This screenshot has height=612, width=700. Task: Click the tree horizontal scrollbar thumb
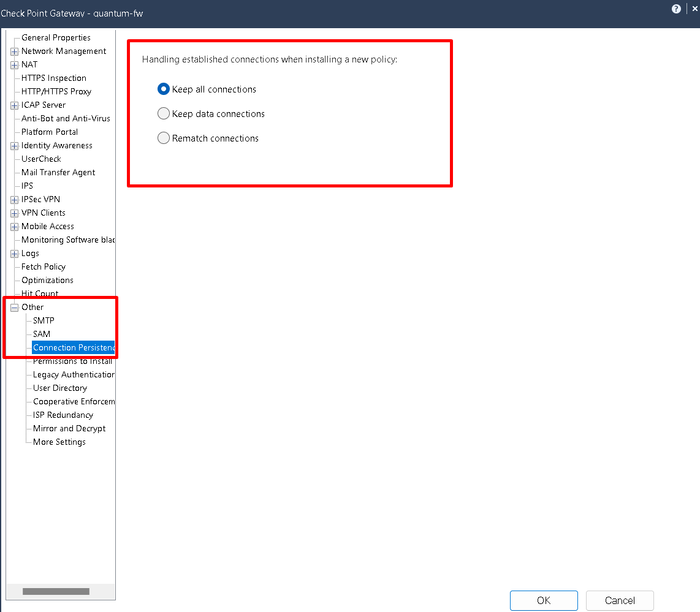pos(56,592)
